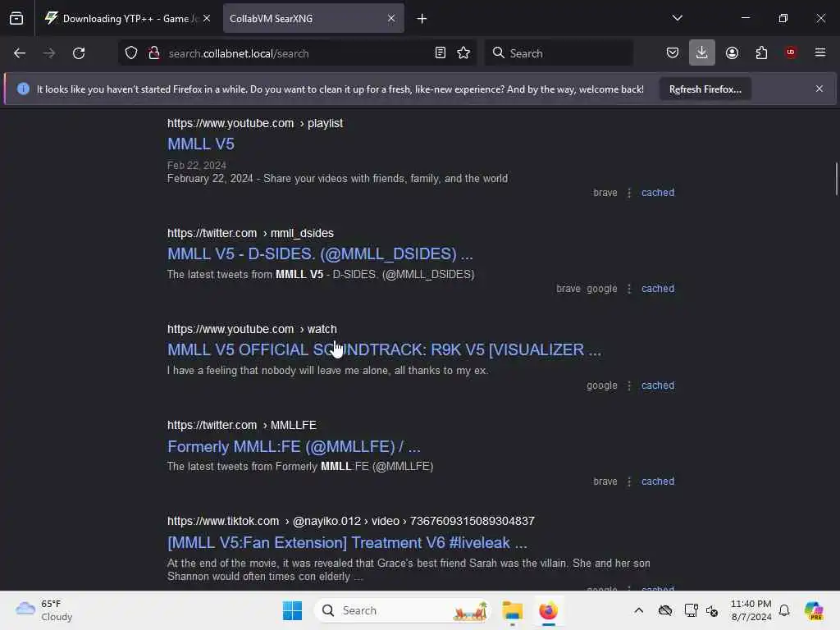Go back to previous page
This screenshot has height=630, width=840.
click(x=20, y=53)
